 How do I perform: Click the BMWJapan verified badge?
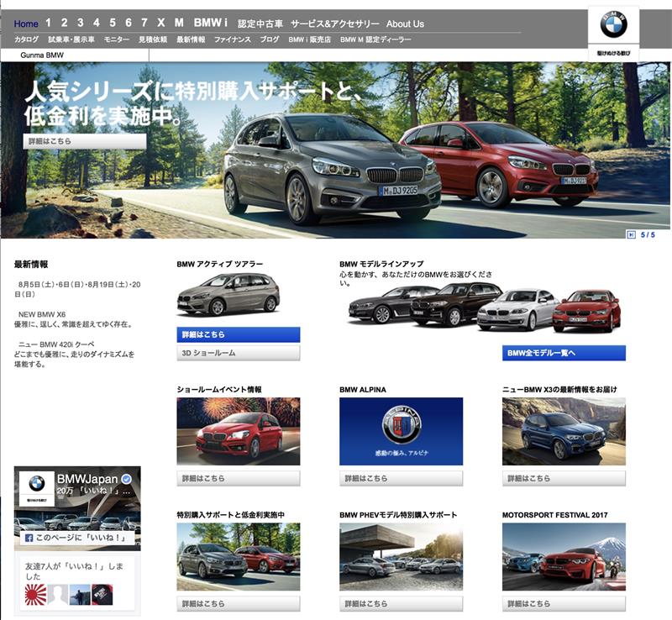click(127, 479)
